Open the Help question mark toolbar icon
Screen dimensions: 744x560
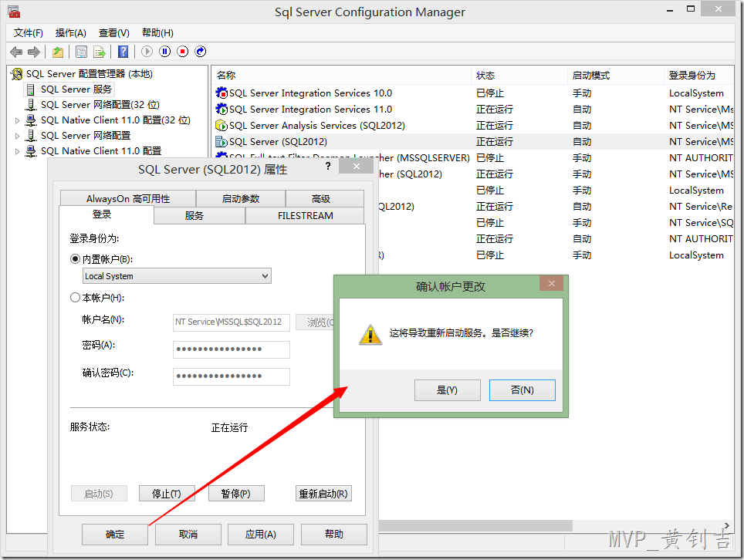coord(123,52)
